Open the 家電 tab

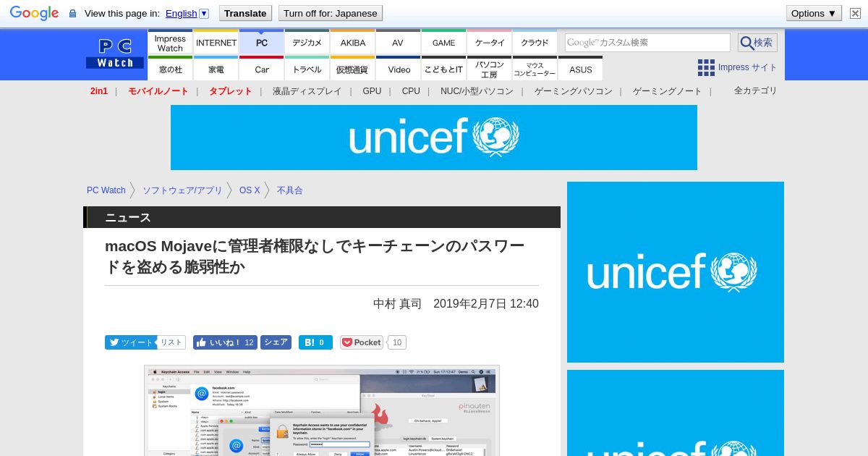[216, 69]
